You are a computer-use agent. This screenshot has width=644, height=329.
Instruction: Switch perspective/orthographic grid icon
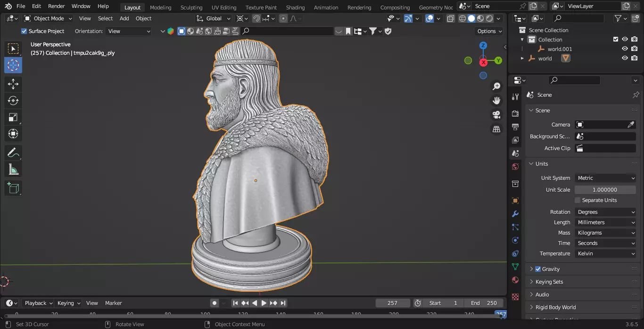pyautogui.click(x=496, y=129)
